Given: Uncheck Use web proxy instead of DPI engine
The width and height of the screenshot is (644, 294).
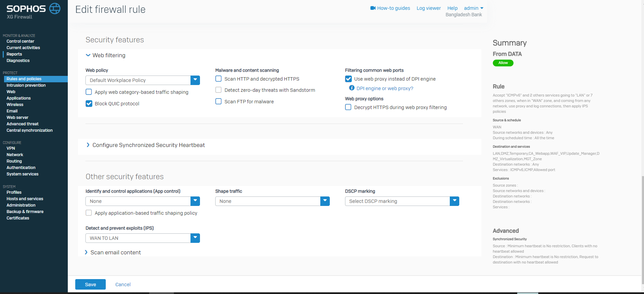Looking at the screenshot, I should tap(348, 79).
